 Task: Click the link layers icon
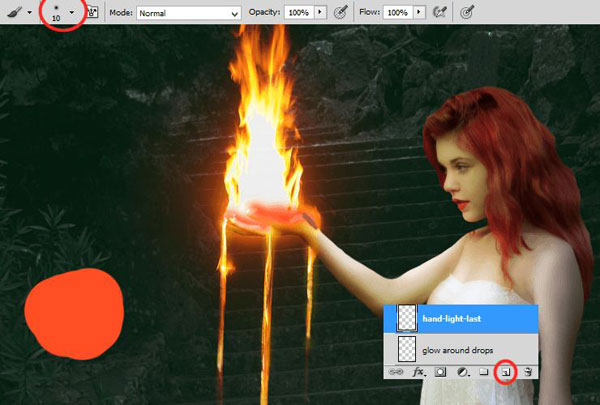click(x=396, y=372)
